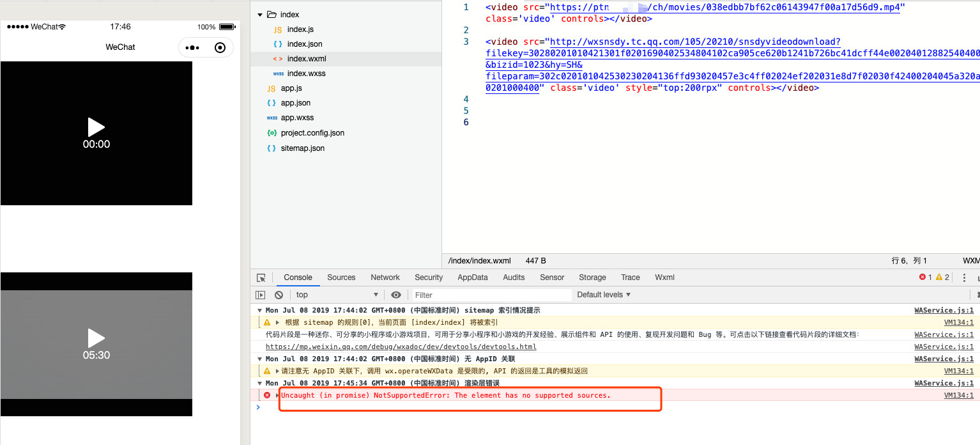Open the Default levels dropdown
The image size is (980, 445).
[604, 295]
